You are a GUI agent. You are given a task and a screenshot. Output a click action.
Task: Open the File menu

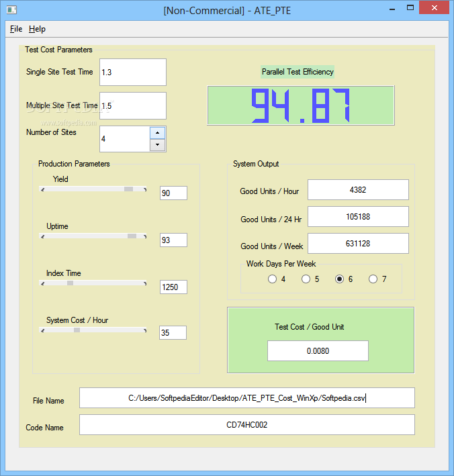[16, 29]
